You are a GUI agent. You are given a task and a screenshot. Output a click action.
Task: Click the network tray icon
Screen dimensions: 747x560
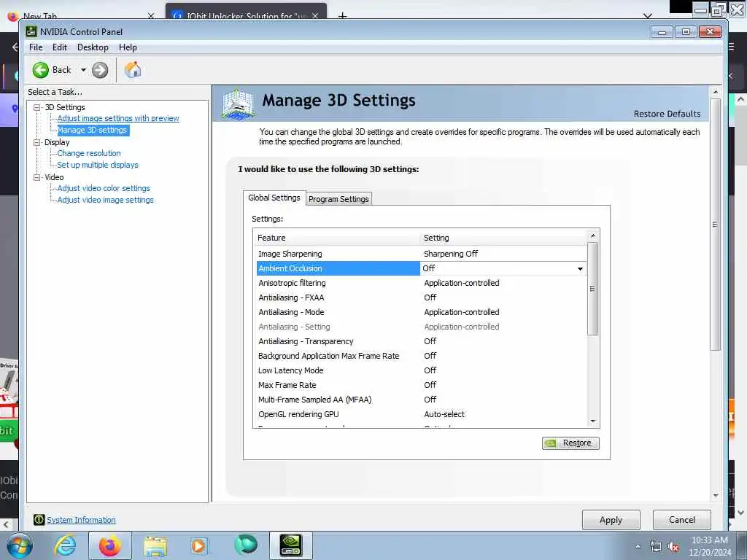pos(656,547)
